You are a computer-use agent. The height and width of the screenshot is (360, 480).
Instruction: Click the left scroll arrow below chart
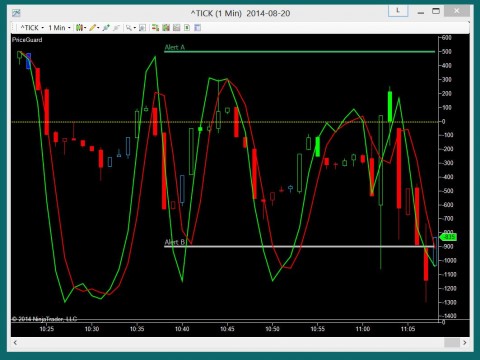click(15, 342)
